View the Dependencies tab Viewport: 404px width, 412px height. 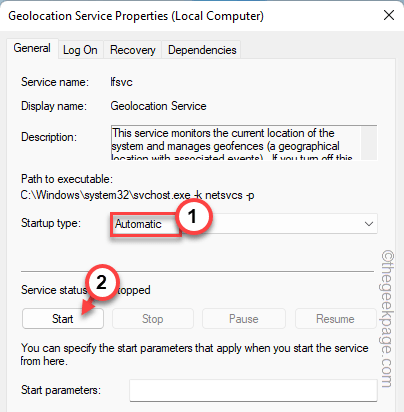(202, 50)
